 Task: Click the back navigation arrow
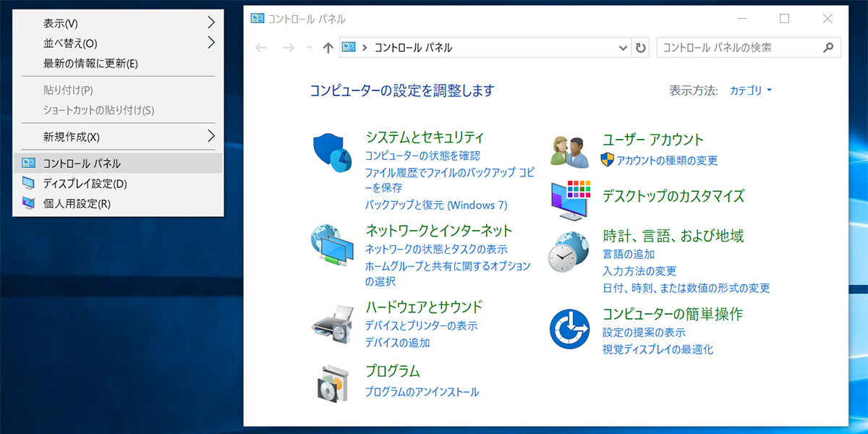261,47
